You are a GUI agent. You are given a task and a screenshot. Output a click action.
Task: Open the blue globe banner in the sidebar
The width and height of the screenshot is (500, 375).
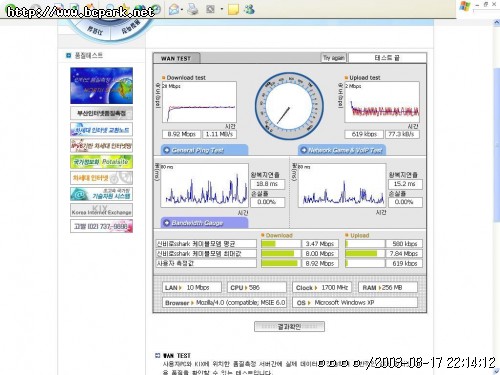pyautogui.click(x=101, y=86)
